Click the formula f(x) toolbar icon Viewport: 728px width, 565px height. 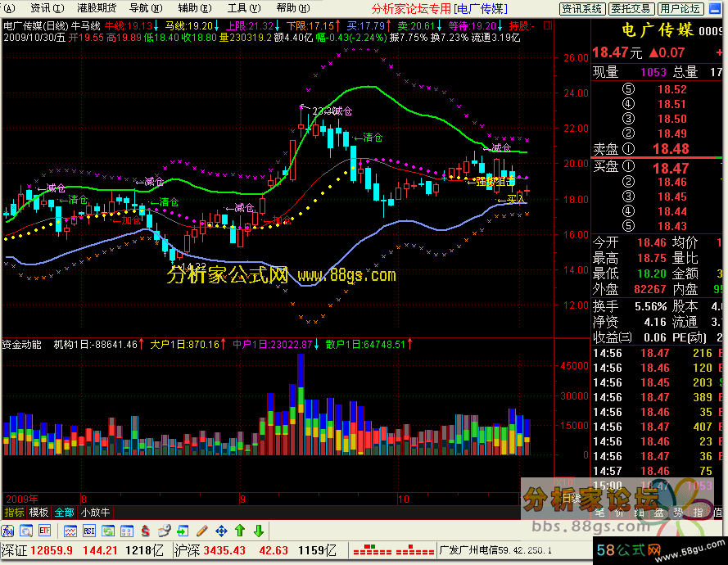(7, 531)
